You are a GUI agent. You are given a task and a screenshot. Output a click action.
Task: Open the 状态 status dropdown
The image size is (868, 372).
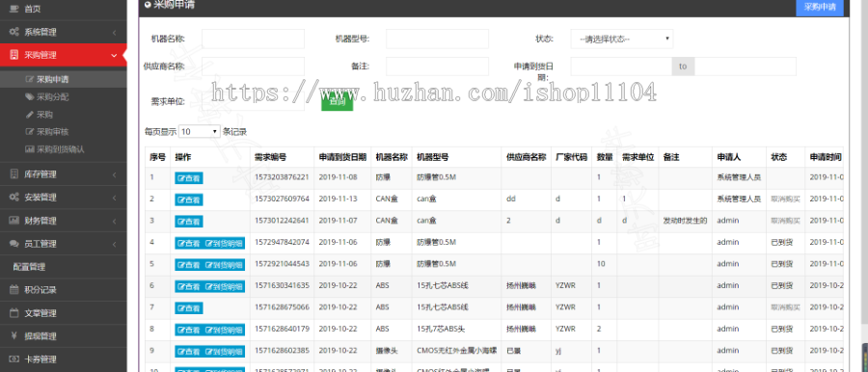pos(622,39)
